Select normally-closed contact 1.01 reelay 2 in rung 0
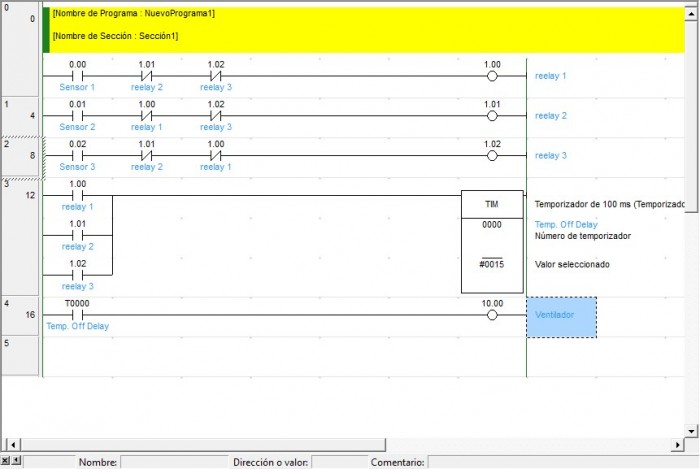700x469 pixels. (146, 76)
